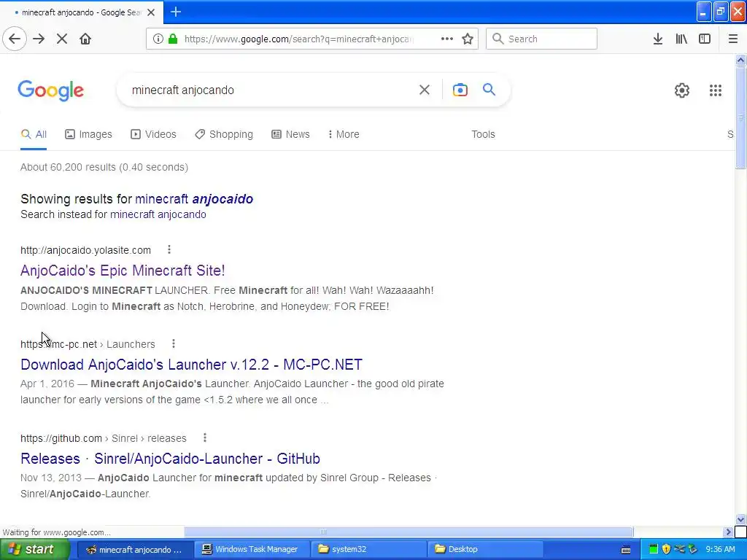Viewport: 747px width, 560px height.
Task: Open page actions three-dot menu in address bar
Action: (447, 39)
